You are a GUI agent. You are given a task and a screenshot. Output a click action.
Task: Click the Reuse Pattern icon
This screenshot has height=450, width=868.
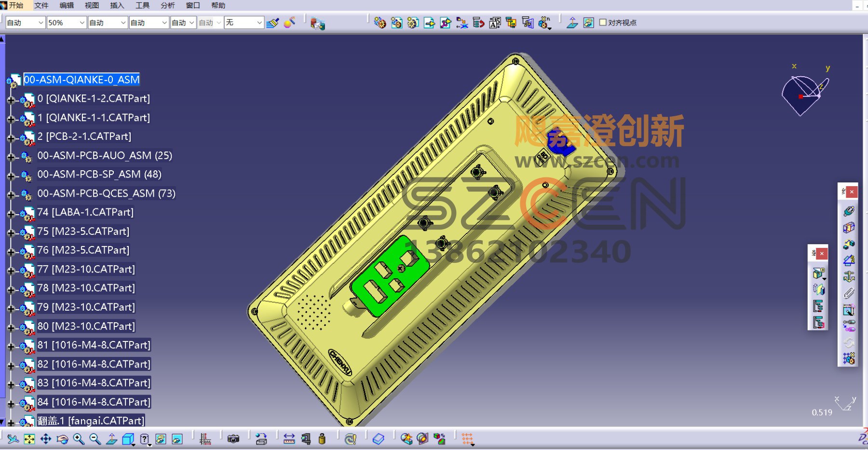[x=849, y=358]
